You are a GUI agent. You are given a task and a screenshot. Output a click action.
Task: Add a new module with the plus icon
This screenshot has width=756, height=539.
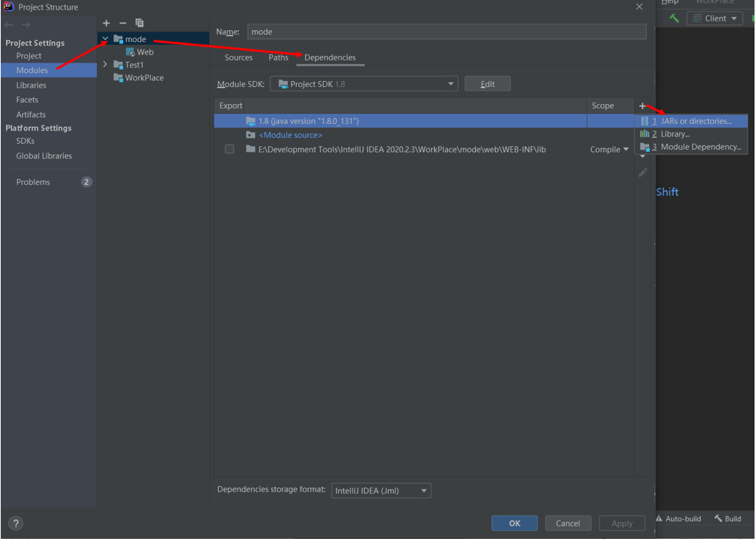pyautogui.click(x=106, y=23)
